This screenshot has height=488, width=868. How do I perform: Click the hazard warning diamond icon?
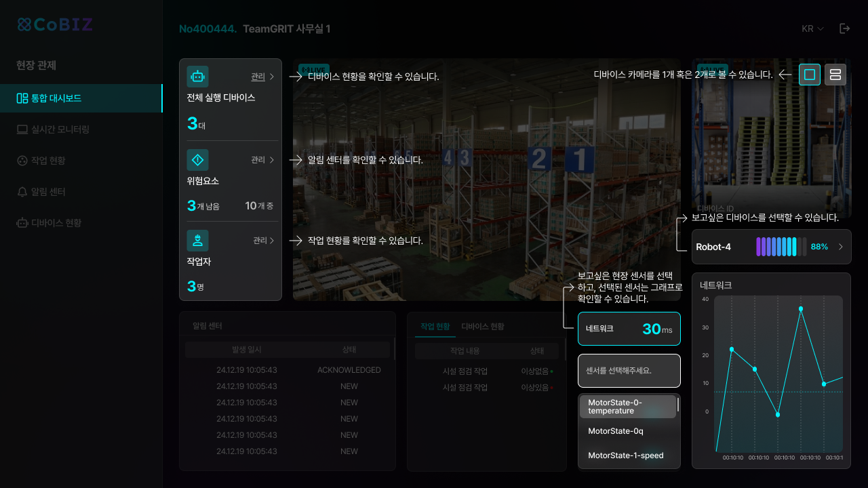pos(197,160)
